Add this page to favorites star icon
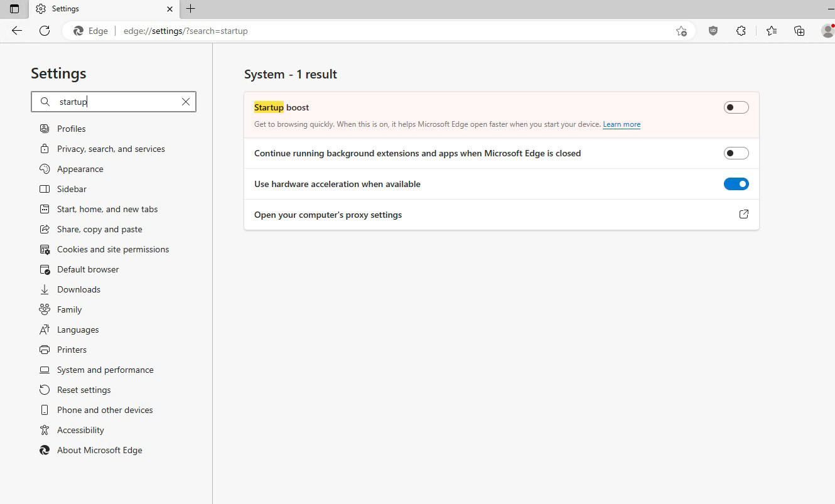Screen dimensions: 835x504 (681, 31)
